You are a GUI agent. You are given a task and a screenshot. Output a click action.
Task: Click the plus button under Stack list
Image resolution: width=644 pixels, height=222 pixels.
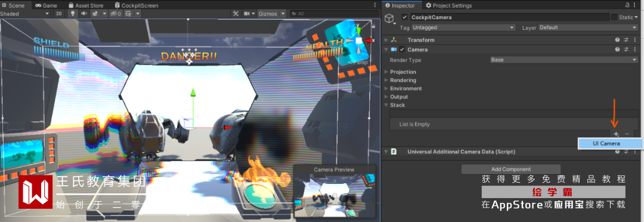[x=615, y=134]
